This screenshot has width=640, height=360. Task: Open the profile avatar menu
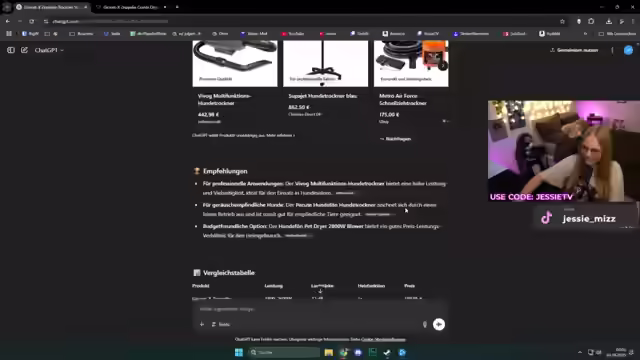(629, 50)
